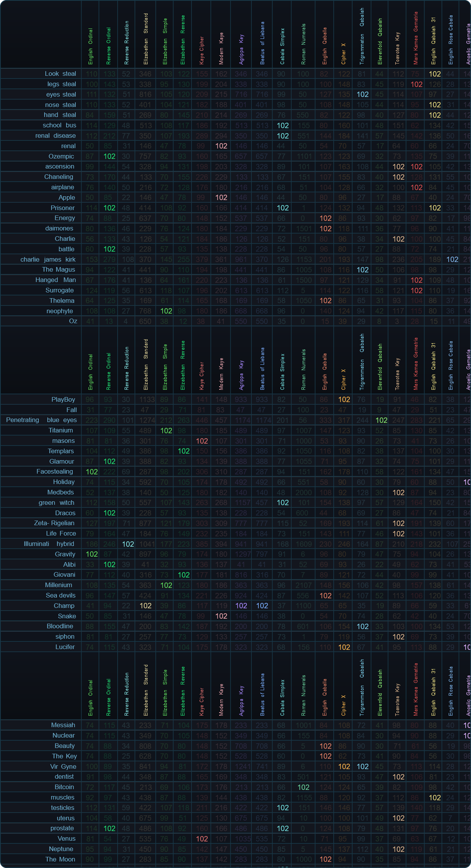Click highlighted 102 in the Bitcoin row
The image size is (471, 868).
click(x=303, y=787)
